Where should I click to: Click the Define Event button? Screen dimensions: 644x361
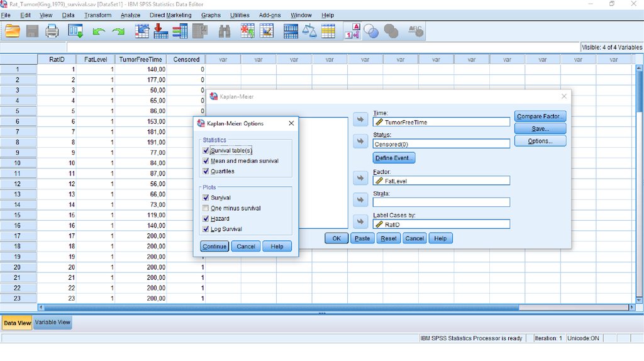[394, 158]
